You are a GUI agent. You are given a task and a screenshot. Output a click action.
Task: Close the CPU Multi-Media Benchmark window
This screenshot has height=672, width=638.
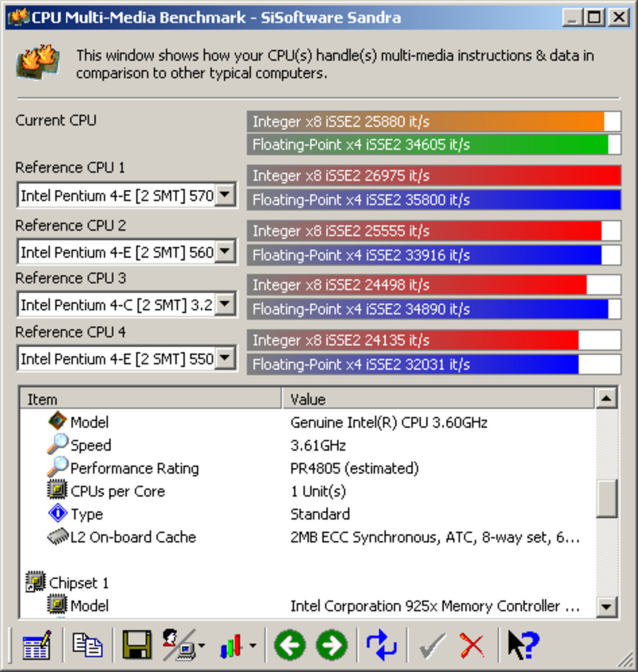point(619,18)
